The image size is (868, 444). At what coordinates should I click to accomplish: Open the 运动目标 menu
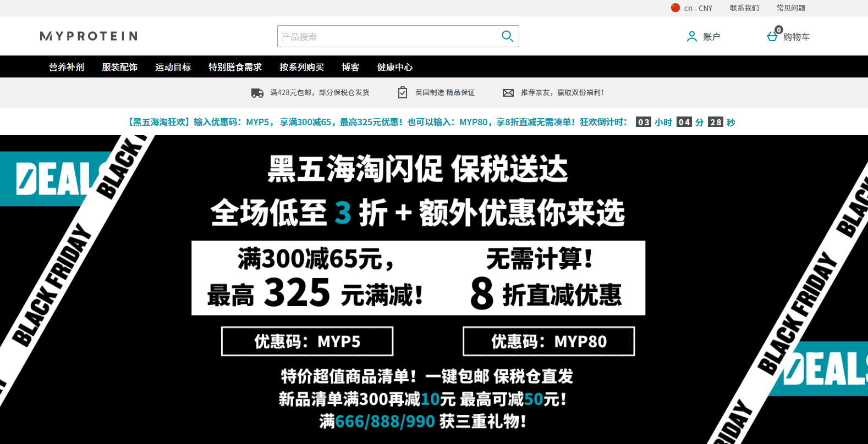click(173, 67)
